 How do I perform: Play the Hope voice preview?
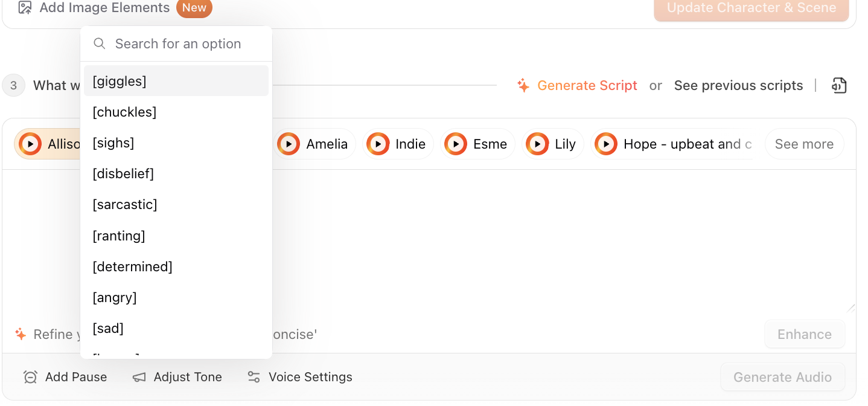(x=606, y=144)
